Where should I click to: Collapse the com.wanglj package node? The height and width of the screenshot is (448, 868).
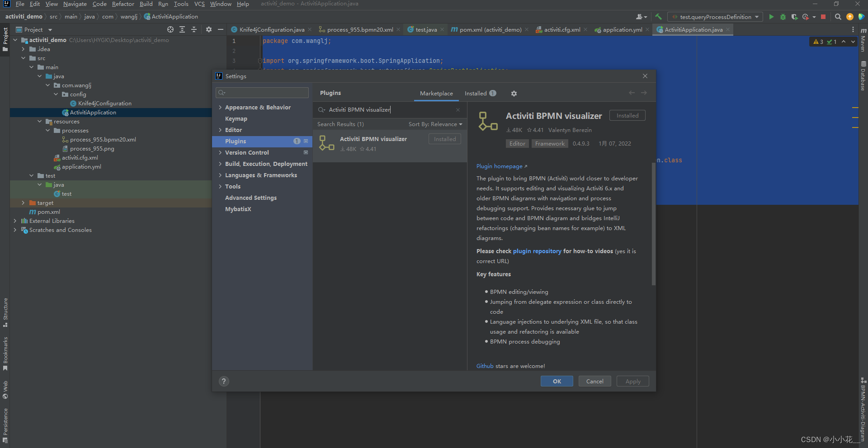point(47,85)
